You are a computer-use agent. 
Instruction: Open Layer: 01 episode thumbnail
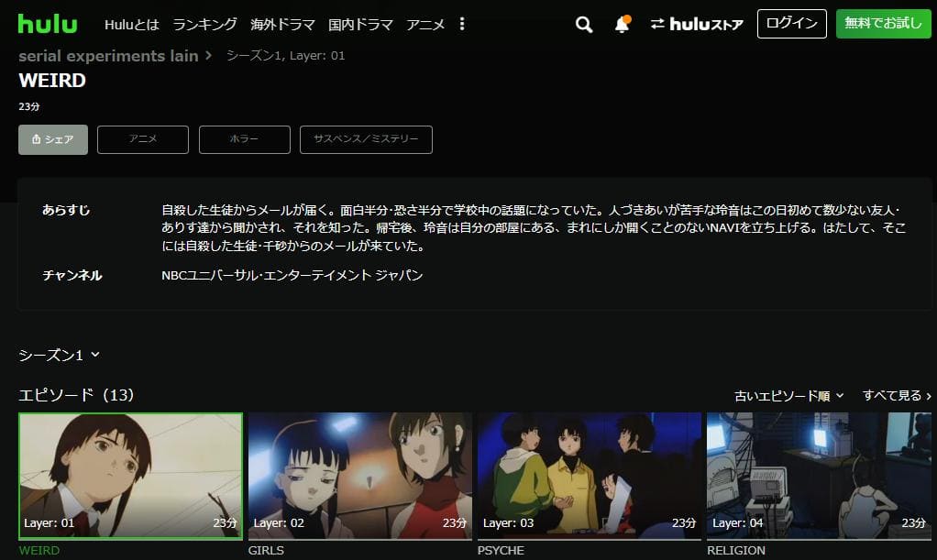coord(131,477)
